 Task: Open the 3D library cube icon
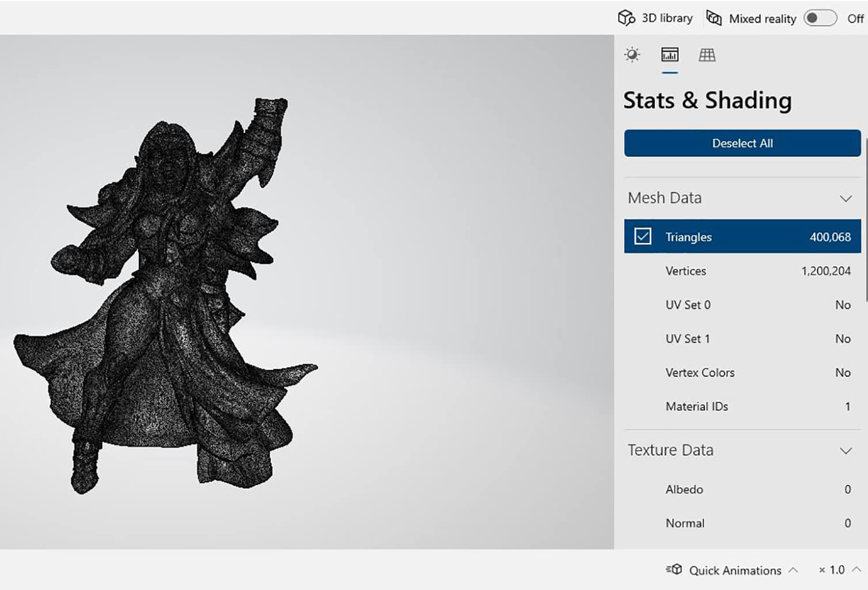[x=626, y=18]
